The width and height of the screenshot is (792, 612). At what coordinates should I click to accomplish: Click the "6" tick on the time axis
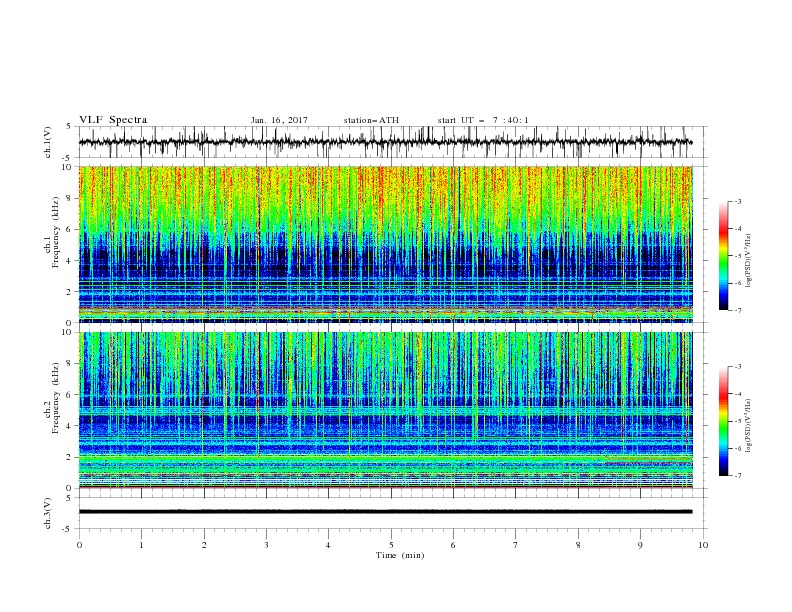click(453, 545)
